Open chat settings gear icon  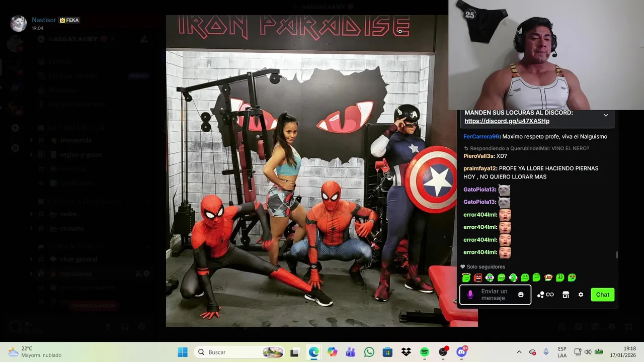(x=581, y=295)
